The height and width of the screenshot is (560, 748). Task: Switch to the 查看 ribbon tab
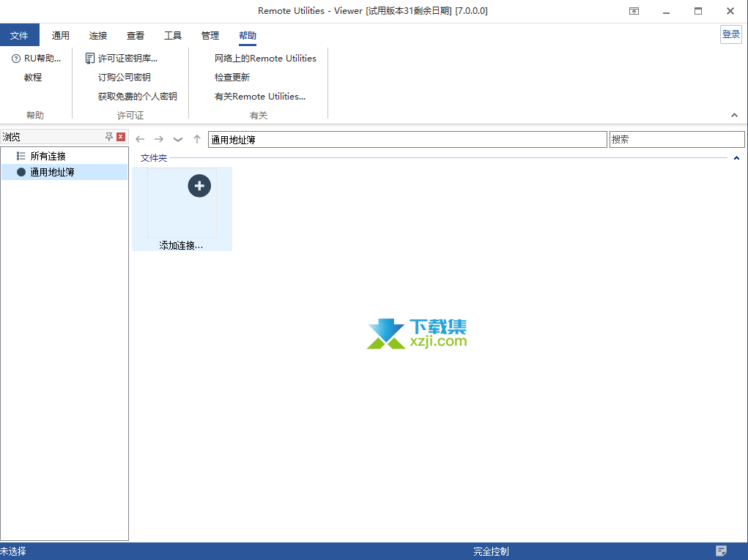(135, 35)
